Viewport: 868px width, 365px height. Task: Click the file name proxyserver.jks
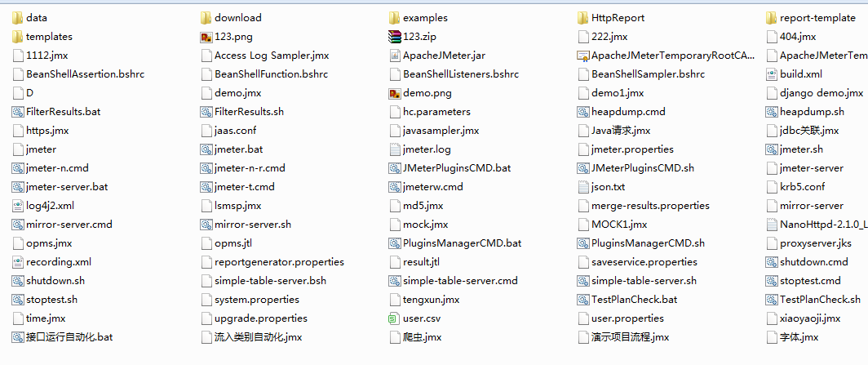pyautogui.click(x=816, y=243)
